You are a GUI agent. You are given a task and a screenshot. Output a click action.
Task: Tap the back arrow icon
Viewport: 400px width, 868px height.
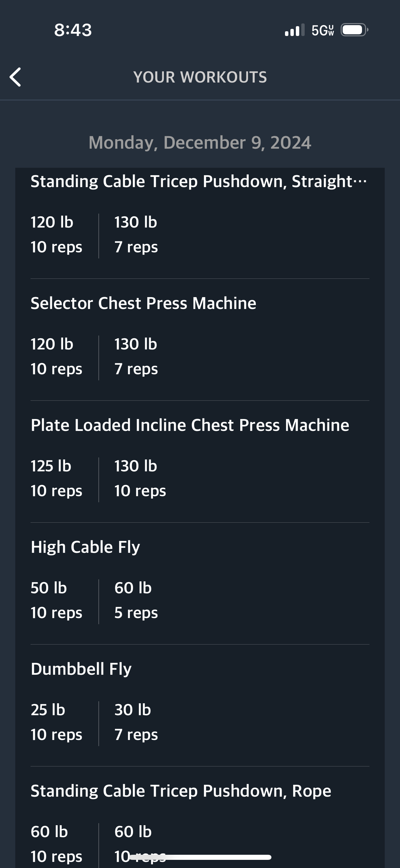pos(15,77)
